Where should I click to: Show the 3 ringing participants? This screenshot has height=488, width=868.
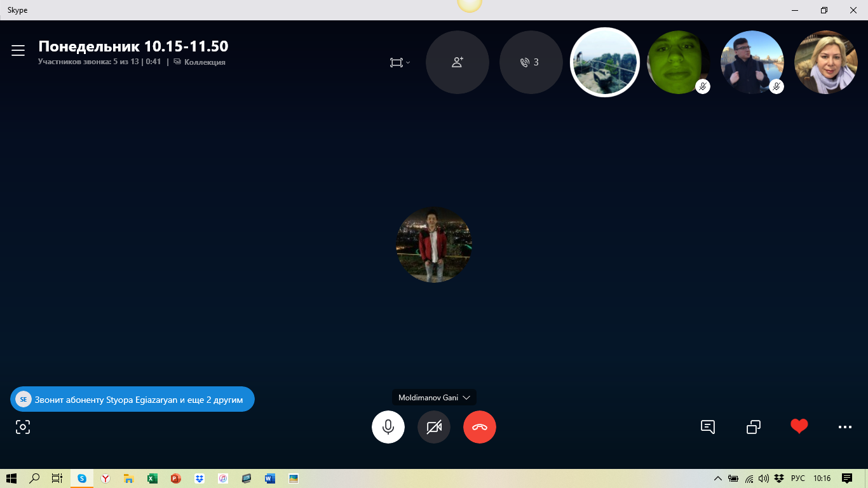click(x=531, y=62)
